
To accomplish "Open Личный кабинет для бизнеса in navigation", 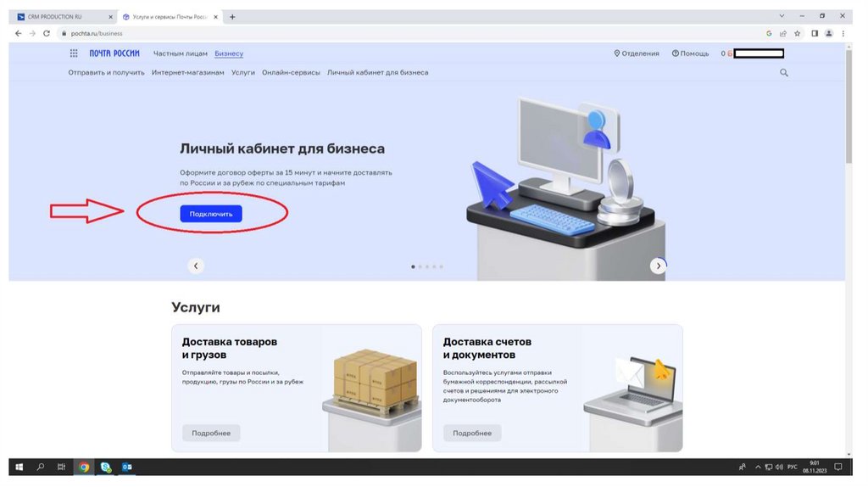I will coord(377,73).
